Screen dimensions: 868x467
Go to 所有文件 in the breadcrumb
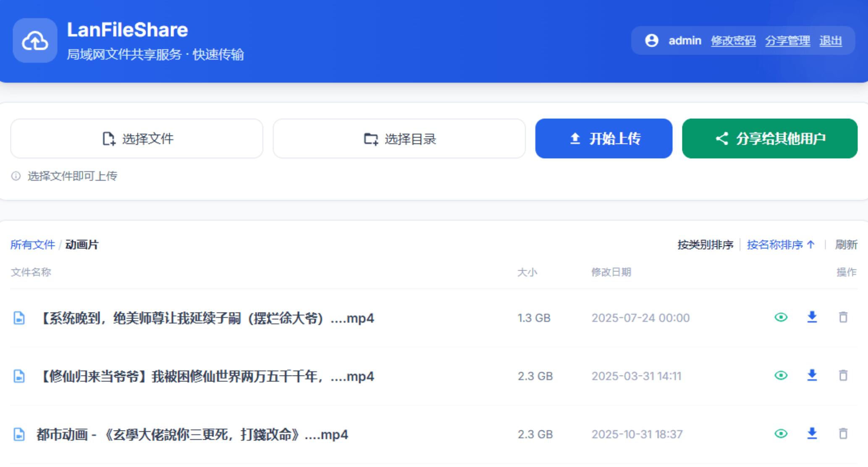click(x=33, y=245)
